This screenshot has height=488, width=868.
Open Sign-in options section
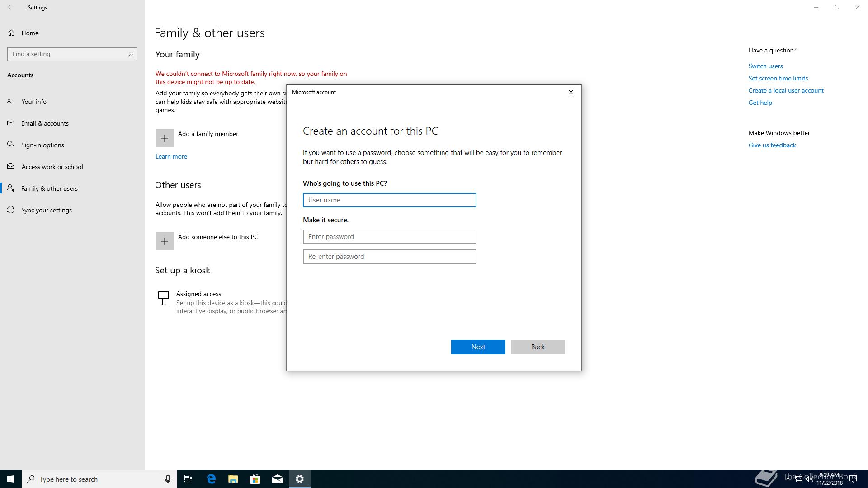click(x=72, y=145)
